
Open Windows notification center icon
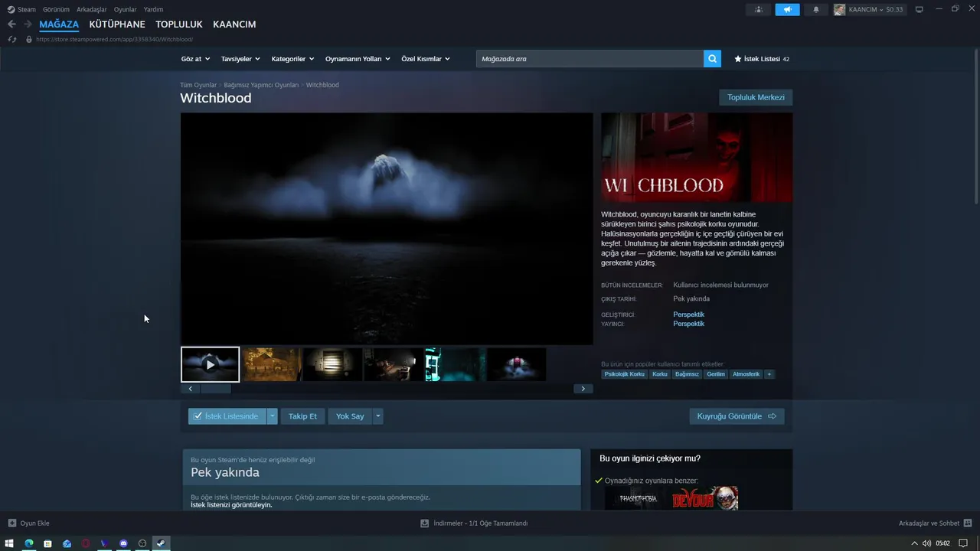point(963,543)
